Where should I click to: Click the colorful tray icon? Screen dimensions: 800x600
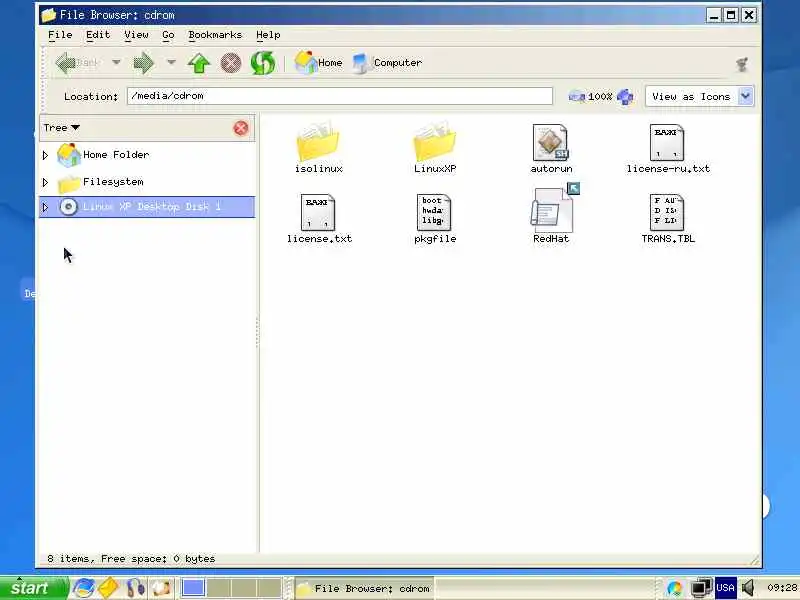674,588
